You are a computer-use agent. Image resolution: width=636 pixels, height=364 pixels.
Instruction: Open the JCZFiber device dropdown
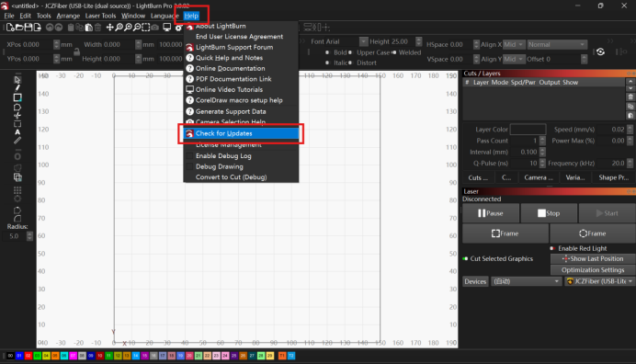600,281
